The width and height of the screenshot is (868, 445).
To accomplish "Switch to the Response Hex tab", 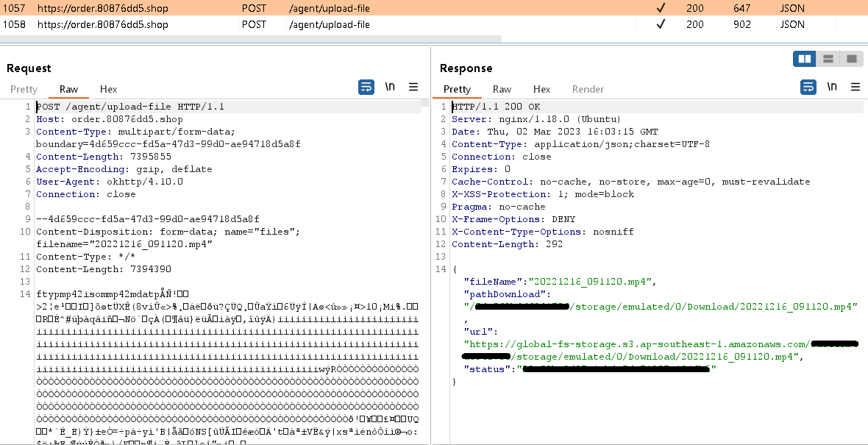I will pyautogui.click(x=541, y=89).
